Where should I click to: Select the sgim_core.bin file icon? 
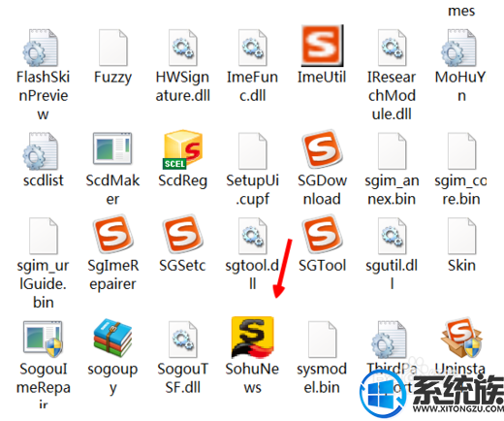pos(462,151)
